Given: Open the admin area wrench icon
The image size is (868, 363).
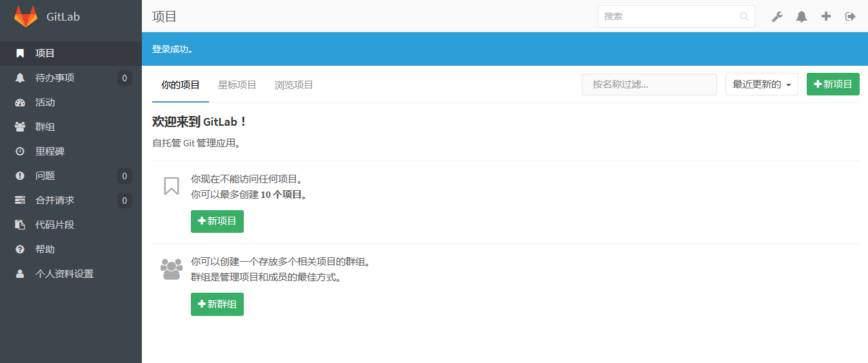Looking at the screenshot, I should (x=777, y=17).
